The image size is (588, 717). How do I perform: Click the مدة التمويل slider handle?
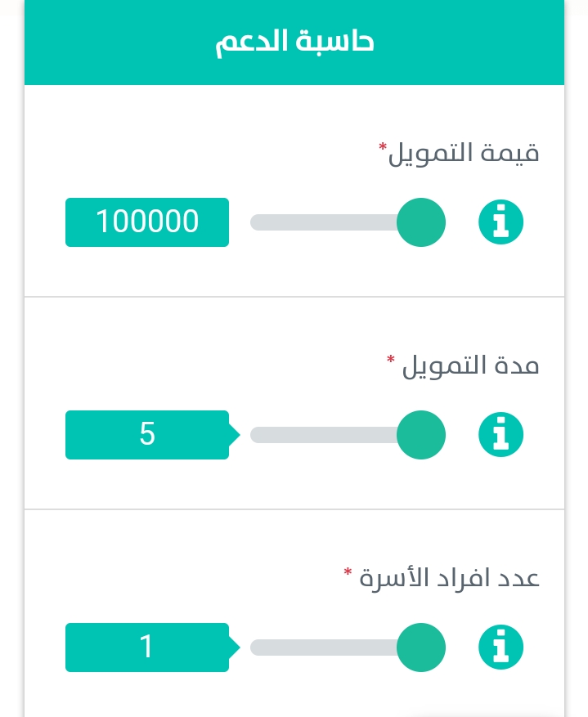(x=420, y=434)
